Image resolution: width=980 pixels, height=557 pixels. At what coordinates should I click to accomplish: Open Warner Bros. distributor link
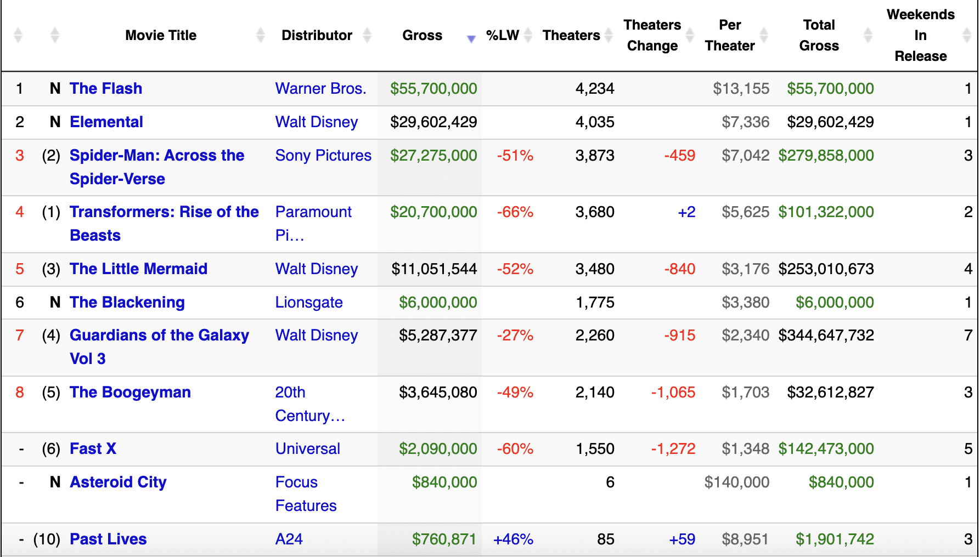pyautogui.click(x=320, y=88)
